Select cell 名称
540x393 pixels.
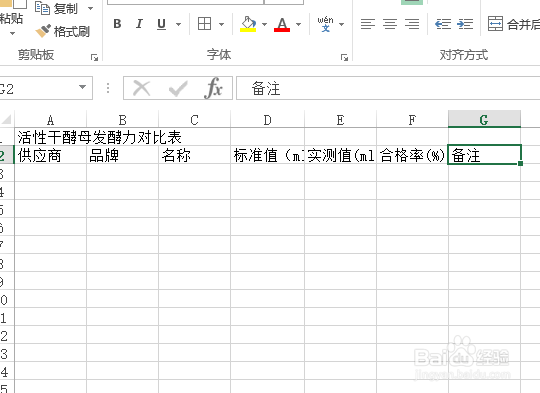click(x=195, y=155)
